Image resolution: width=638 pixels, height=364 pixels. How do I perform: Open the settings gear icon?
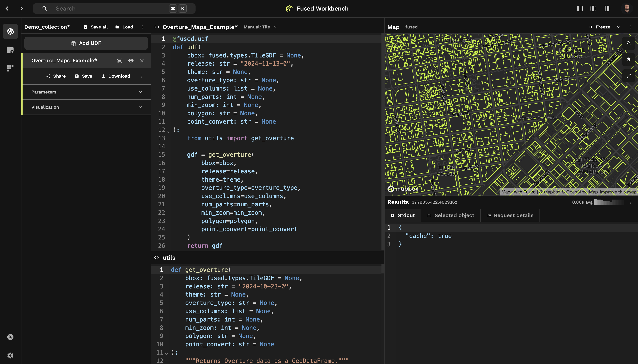point(10,355)
